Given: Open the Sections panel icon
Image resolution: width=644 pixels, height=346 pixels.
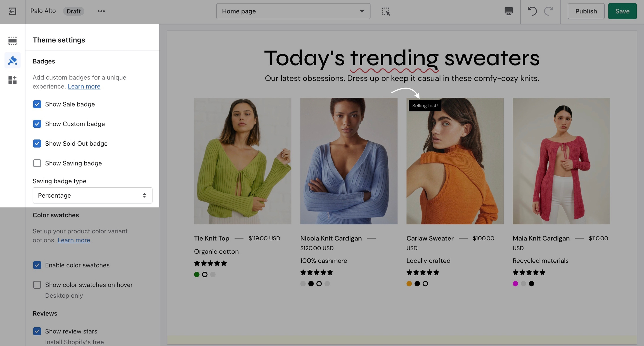Looking at the screenshot, I should pos(12,41).
